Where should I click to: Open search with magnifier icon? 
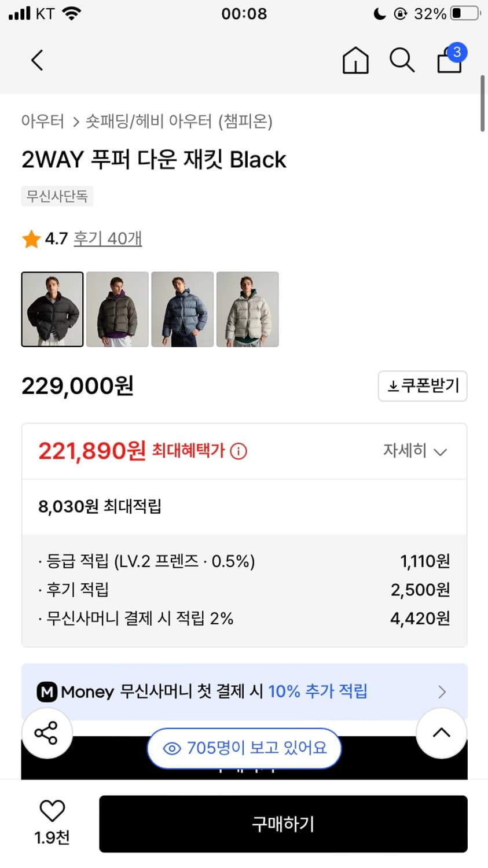coord(402,60)
